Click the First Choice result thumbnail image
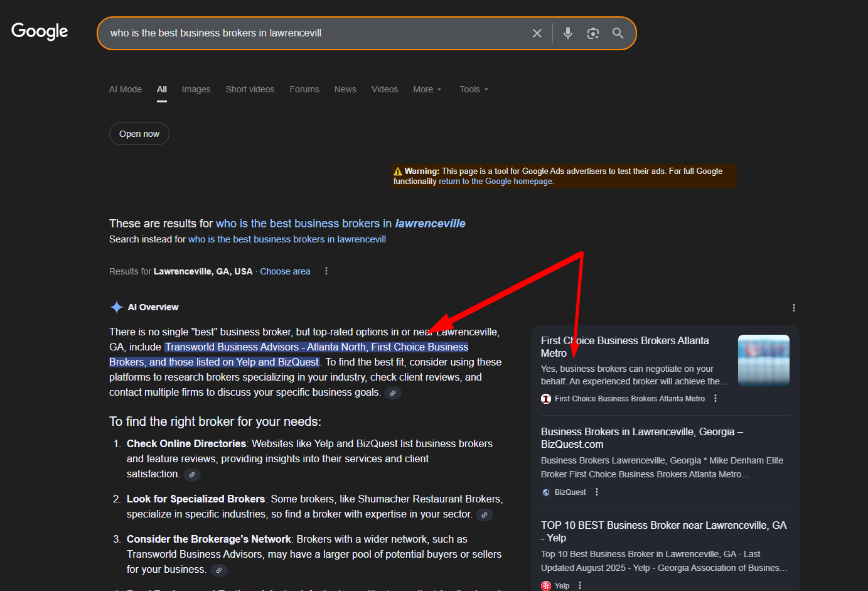Screen dimensions: 868x591 pos(764,361)
